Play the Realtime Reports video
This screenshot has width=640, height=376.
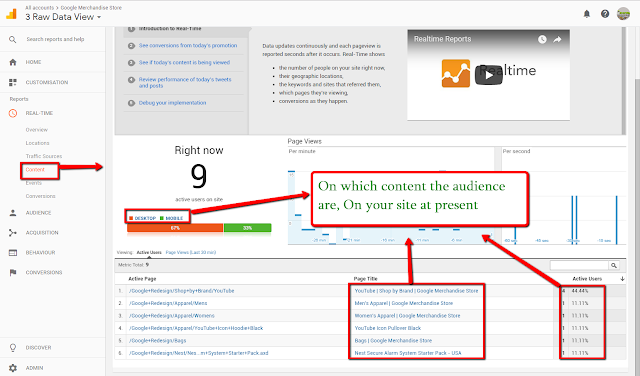tap(489, 75)
